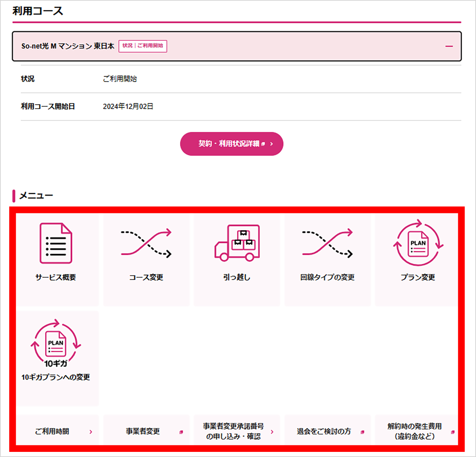Click the 状況｜ご利用開始 status badge
The height and width of the screenshot is (457, 476).
[x=143, y=46]
